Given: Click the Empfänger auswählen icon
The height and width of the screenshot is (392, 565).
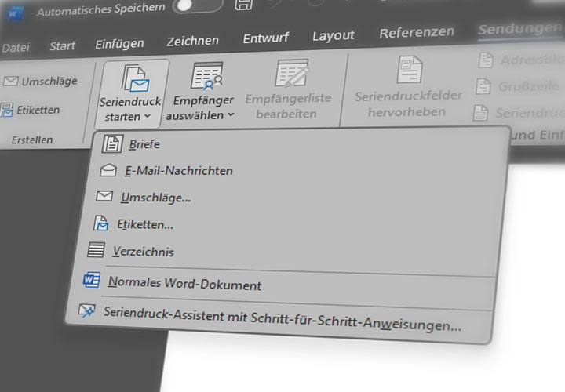Looking at the screenshot, I should click(x=207, y=76).
